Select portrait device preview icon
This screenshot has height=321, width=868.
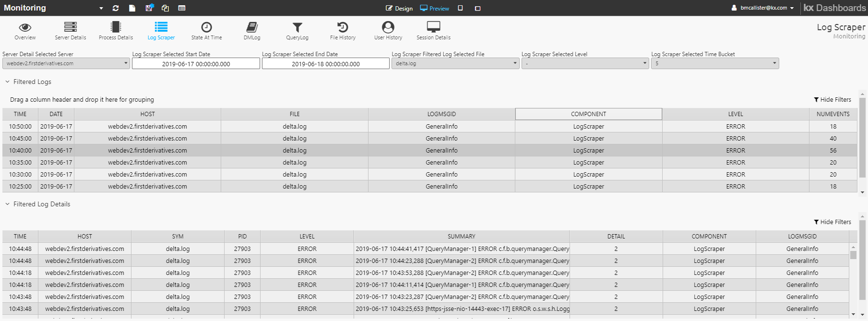460,8
